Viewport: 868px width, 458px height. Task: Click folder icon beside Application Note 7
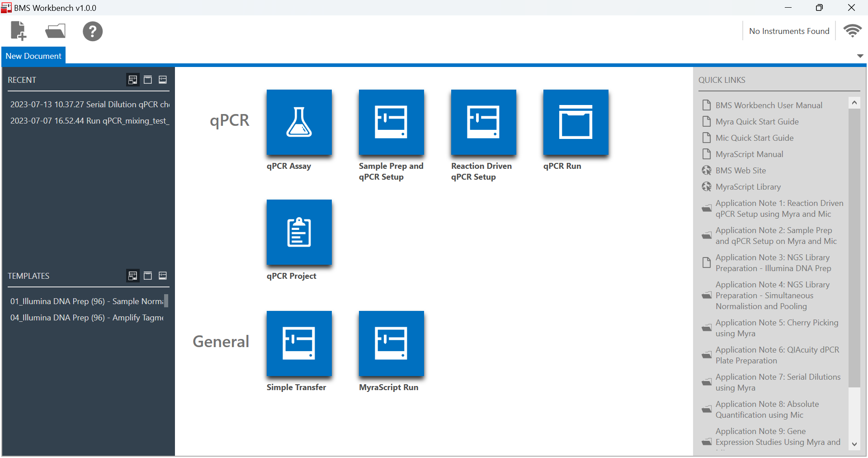[x=707, y=382]
